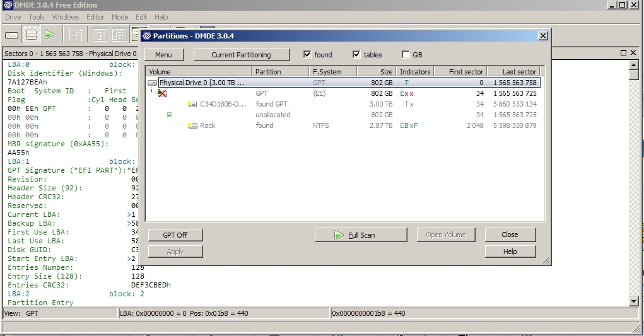
Task: Click the grayed tree view toolbar icon
Action: 100,35
